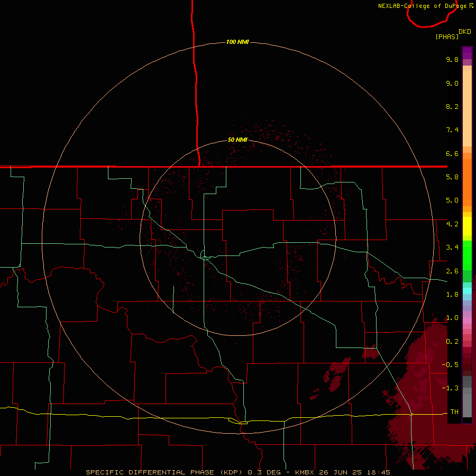
Task: Click the SPECIFIC DIFFERENTIAL PHASE caption text
Action: [150, 472]
